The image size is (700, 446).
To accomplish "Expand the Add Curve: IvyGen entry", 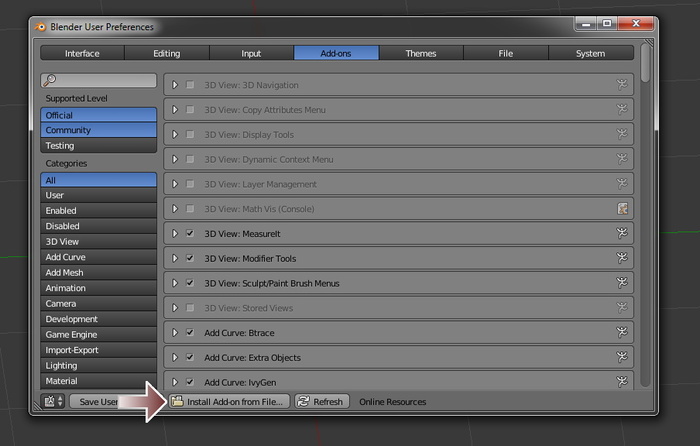I will pos(175,381).
